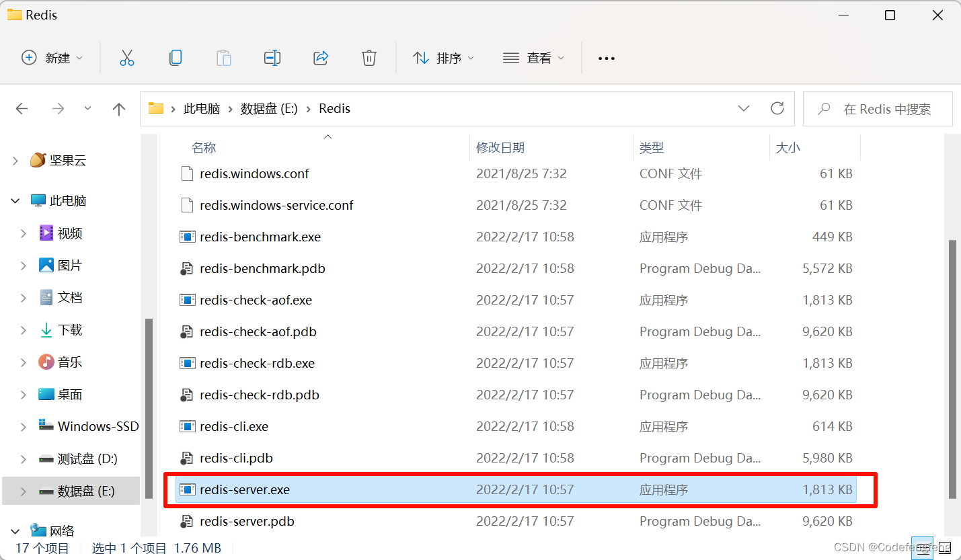Click the 在 Redis 中搜索 search box

[878, 109]
